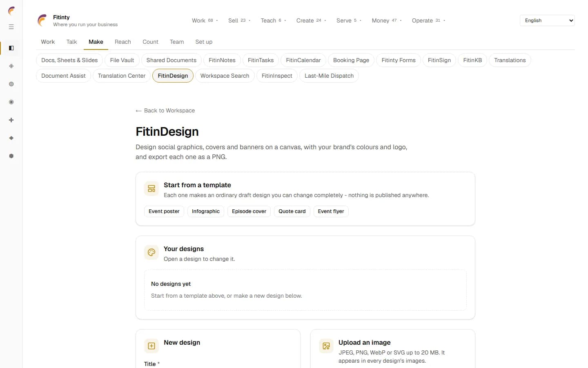Image resolution: width=588 pixels, height=368 pixels.
Task: Click the plus-square icon in the New design card
Action: (x=151, y=346)
